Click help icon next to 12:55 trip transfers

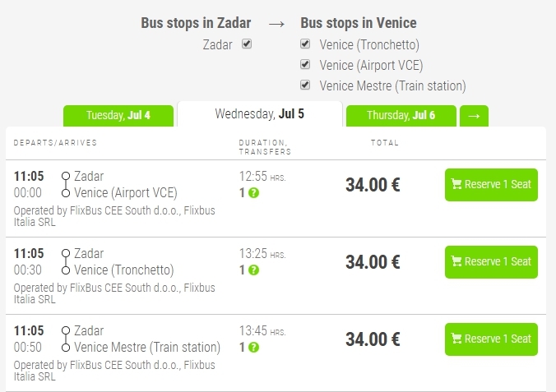253,192
